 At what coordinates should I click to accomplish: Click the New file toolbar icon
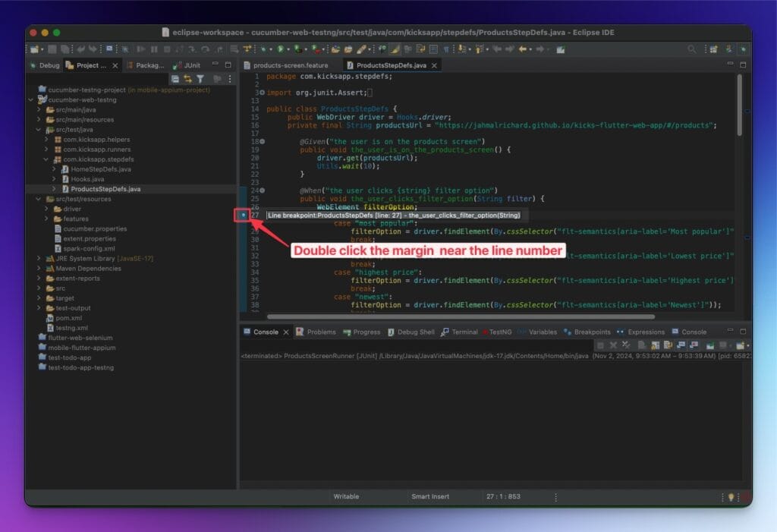pyautogui.click(x=33, y=49)
